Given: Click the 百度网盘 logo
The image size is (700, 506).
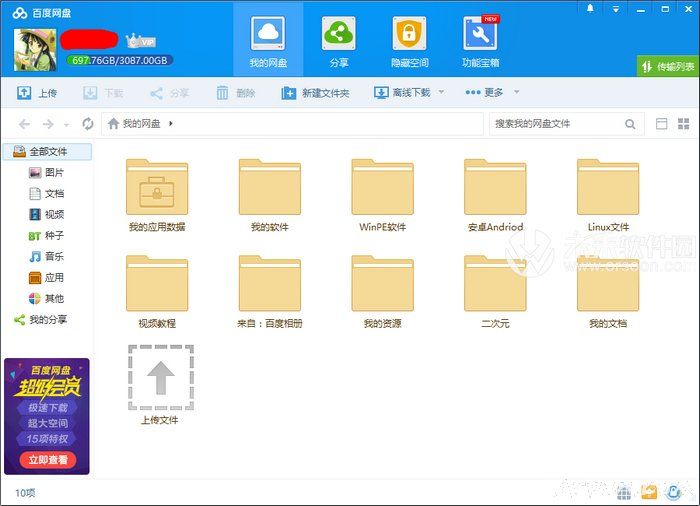Looking at the screenshot, I should click(42, 13).
